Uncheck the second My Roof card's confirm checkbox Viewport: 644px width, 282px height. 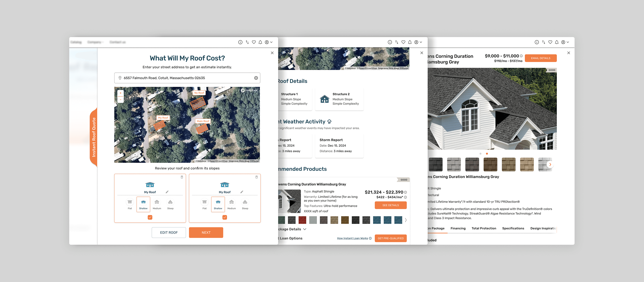tap(225, 217)
